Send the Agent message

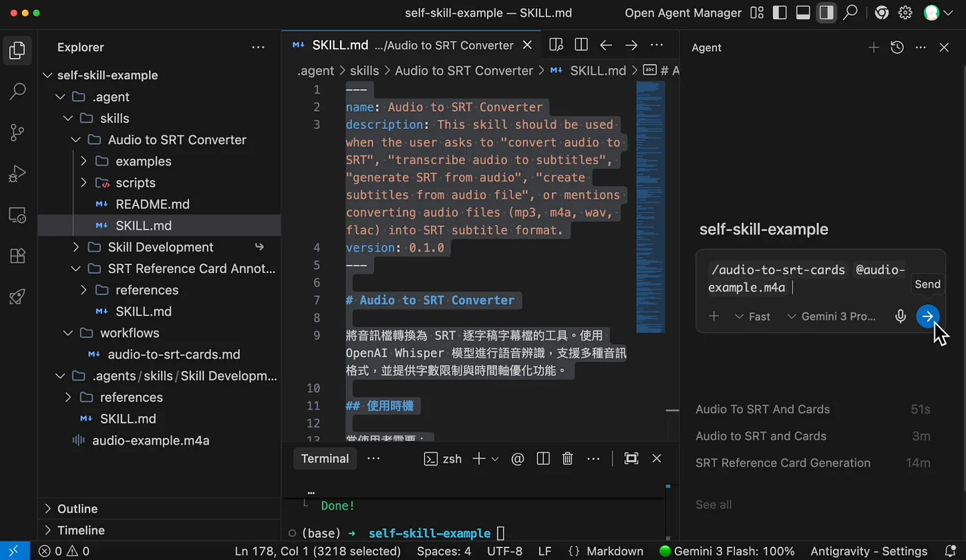tap(928, 317)
